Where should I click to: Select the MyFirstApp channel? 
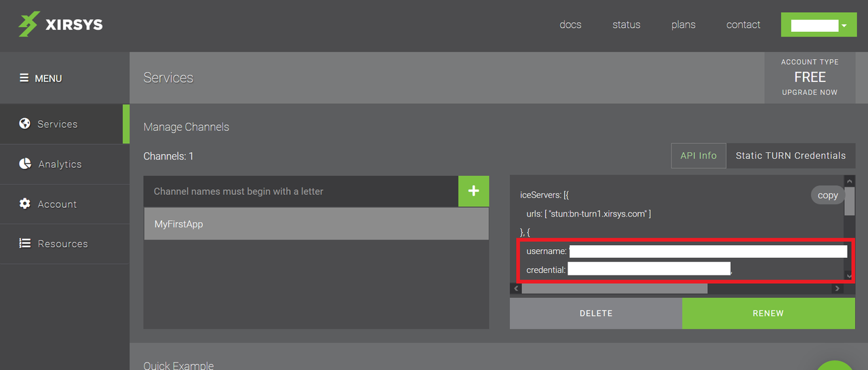click(x=316, y=223)
